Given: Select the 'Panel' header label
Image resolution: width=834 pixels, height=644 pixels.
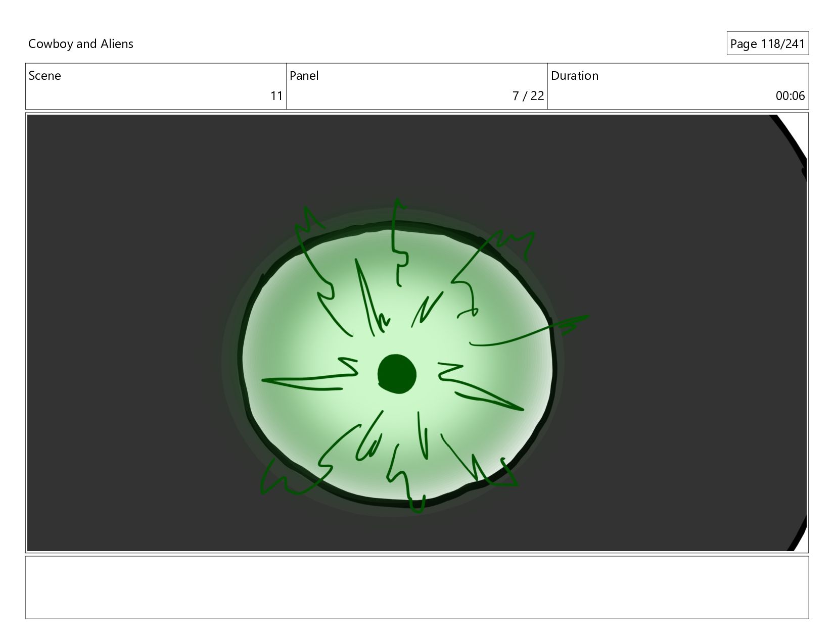Looking at the screenshot, I should (x=304, y=76).
